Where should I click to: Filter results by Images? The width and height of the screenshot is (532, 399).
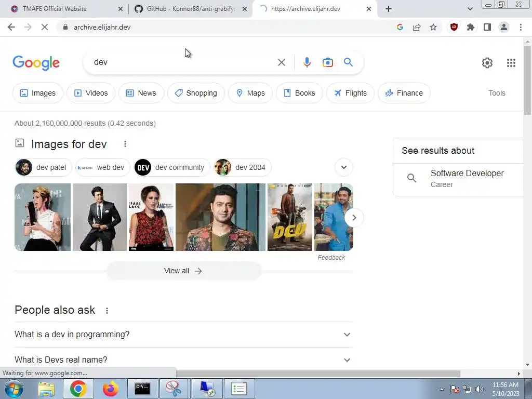[x=37, y=93]
